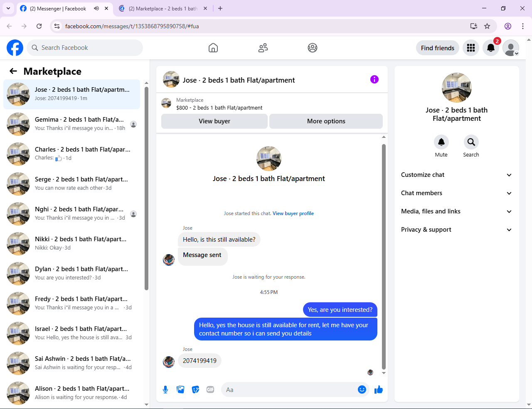532x409 pixels.
Task: Close the Messenger browser tab
Action: coord(106,8)
